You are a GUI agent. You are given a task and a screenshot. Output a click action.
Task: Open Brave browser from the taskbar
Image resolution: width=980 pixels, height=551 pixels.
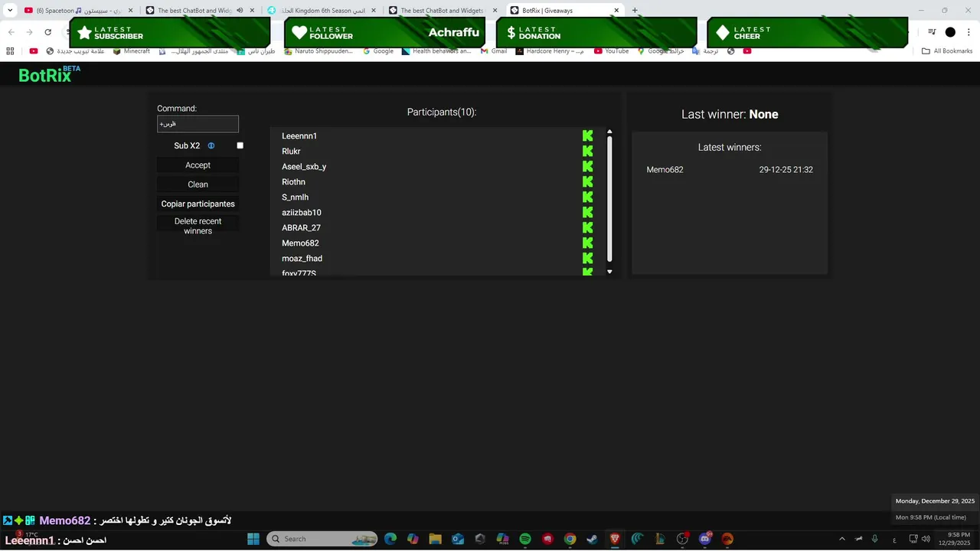615,539
